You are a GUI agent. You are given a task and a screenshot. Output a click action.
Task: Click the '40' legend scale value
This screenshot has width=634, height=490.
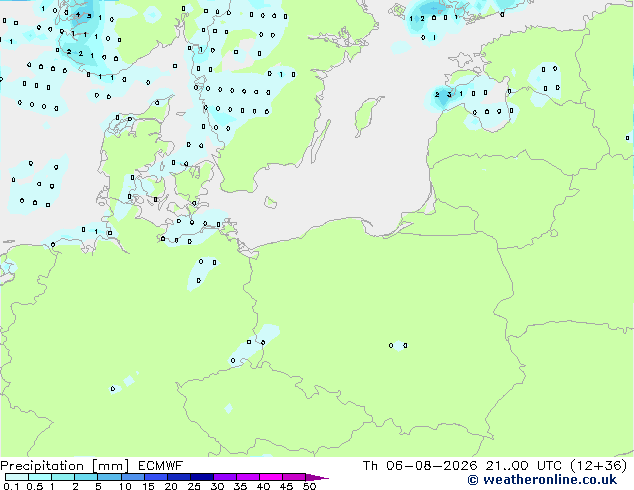(x=263, y=486)
